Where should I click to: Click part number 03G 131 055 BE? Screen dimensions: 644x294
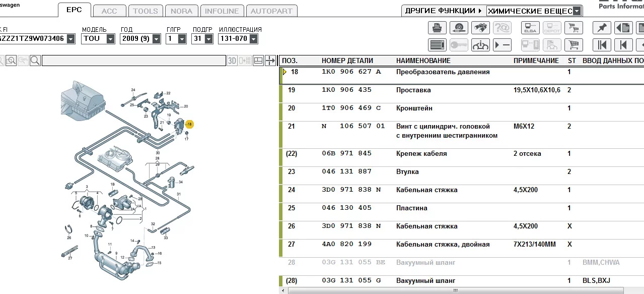tap(353, 262)
